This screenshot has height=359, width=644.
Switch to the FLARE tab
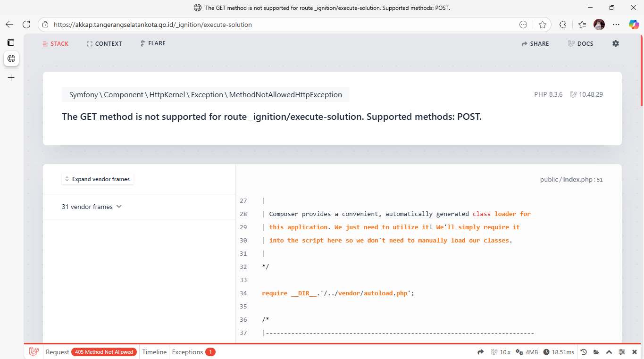click(x=153, y=43)
